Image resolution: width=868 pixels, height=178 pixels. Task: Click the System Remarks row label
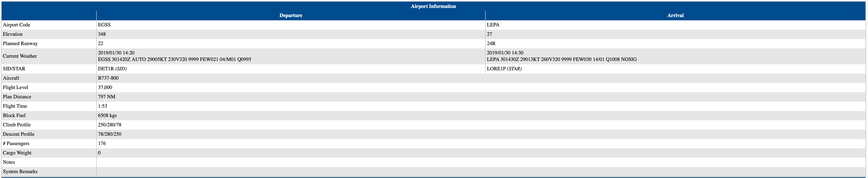click(x=20, y=172)
